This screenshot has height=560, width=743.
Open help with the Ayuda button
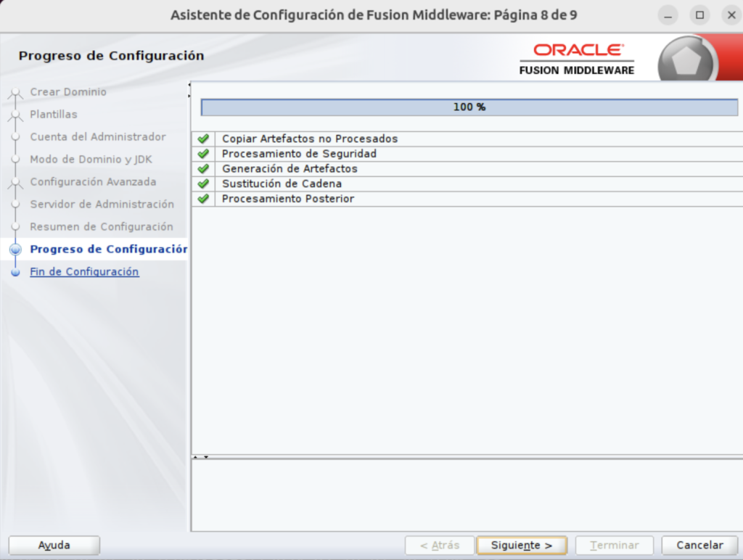point(54,545)
